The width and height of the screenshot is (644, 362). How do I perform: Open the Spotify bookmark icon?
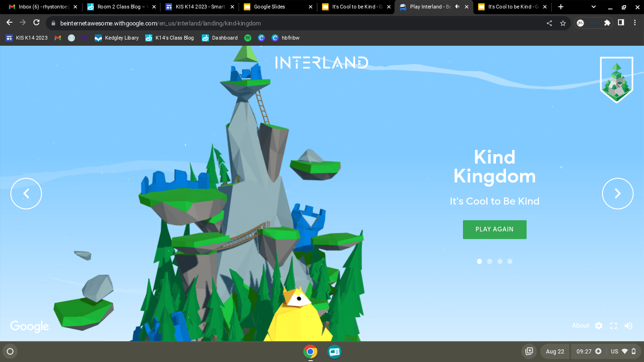[248, 38]
